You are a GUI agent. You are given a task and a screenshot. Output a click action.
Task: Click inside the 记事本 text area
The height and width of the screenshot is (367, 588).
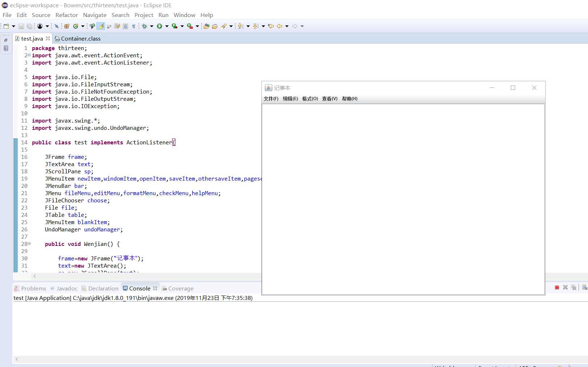point(403,199)
